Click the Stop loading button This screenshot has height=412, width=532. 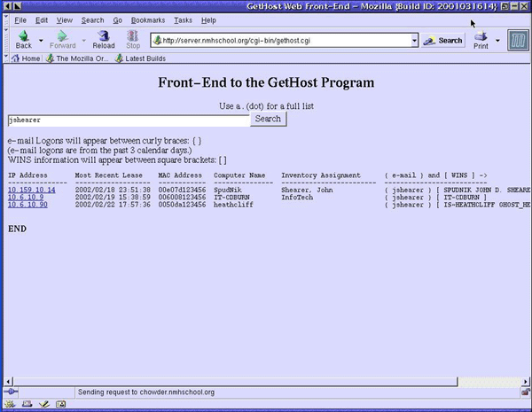click(133, 40)
